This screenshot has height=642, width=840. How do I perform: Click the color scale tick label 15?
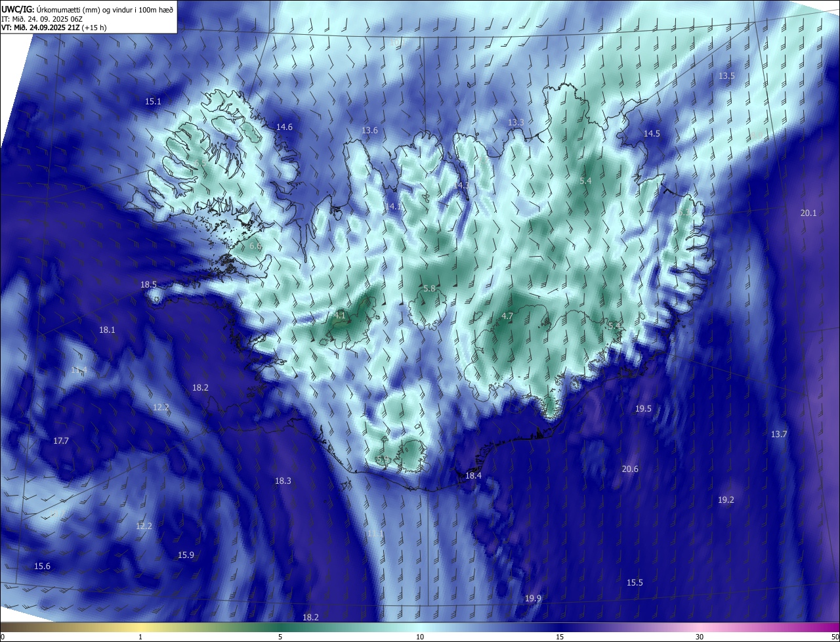pyautogui.click(x=560, y=637)
